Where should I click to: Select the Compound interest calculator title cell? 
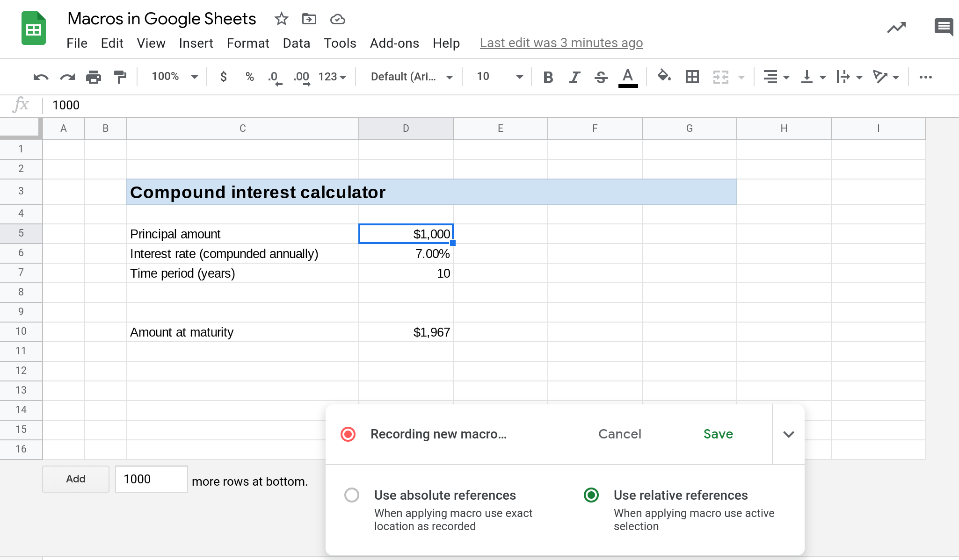431,192
